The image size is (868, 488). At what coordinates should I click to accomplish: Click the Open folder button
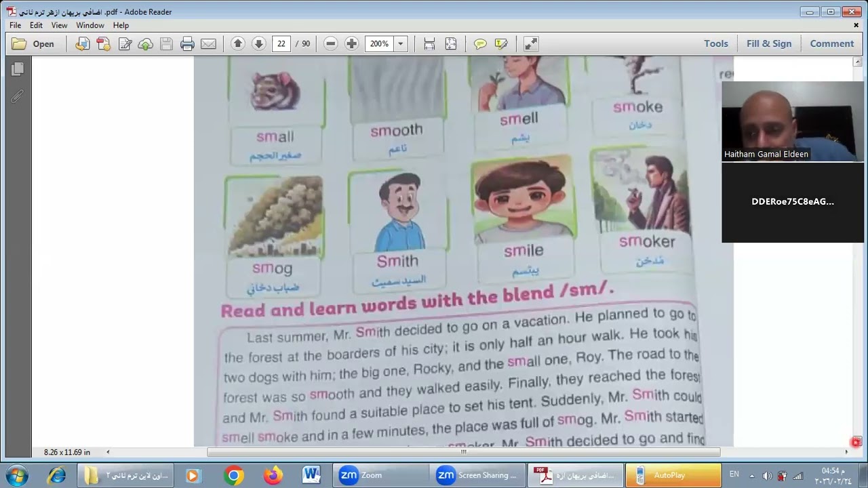click(x=33, y=44)
